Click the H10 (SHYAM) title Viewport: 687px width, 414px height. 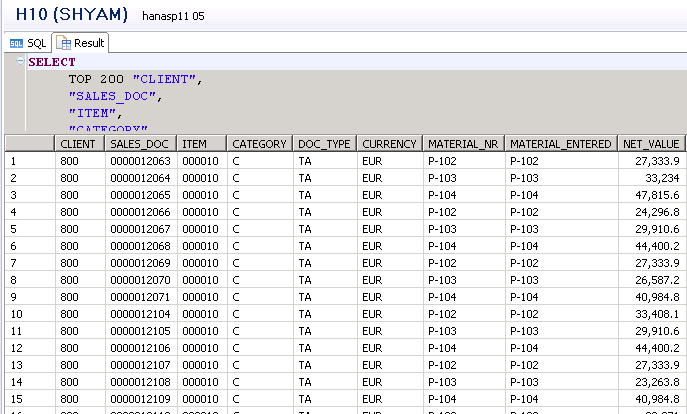pyautogui.click(x=72, y=14)
